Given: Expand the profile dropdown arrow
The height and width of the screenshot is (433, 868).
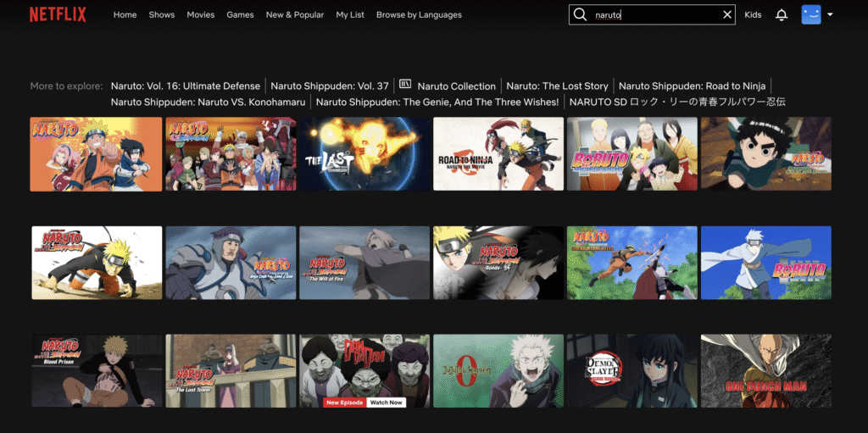Looking at the screenshot, I should point(830,15).
